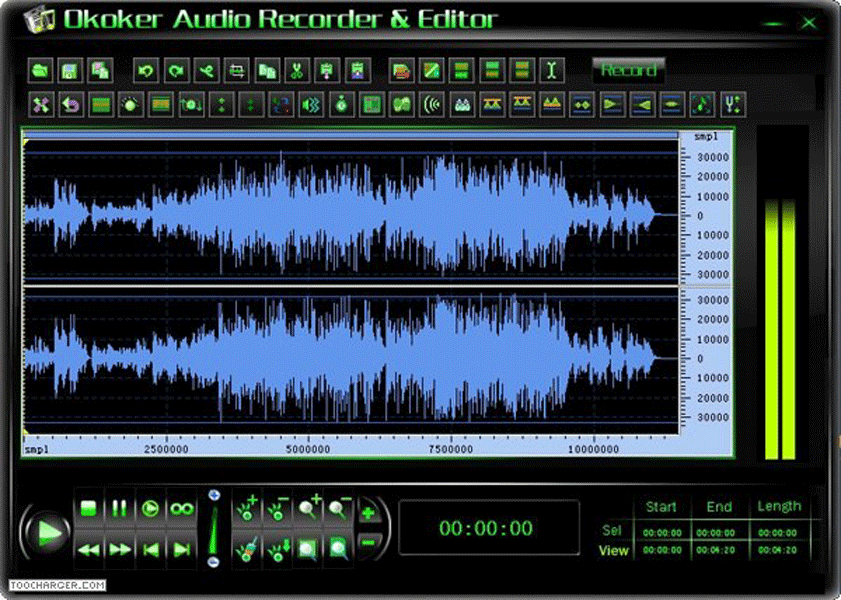The height and width of the screenshot is (600, 841).
Task: Click the left-pointing triangle fade icon
Action: [643, 105]
